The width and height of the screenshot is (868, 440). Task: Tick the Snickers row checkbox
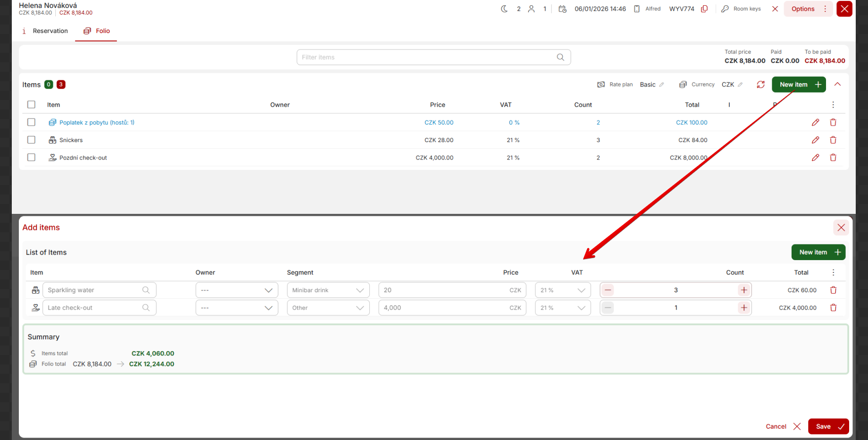(x=31, y=140)
